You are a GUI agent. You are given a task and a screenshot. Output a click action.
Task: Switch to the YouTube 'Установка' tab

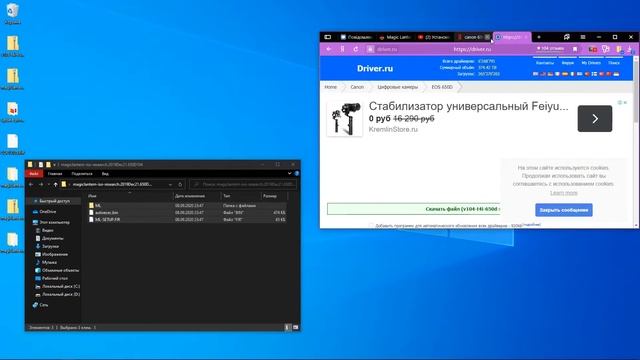coord(433,37)
